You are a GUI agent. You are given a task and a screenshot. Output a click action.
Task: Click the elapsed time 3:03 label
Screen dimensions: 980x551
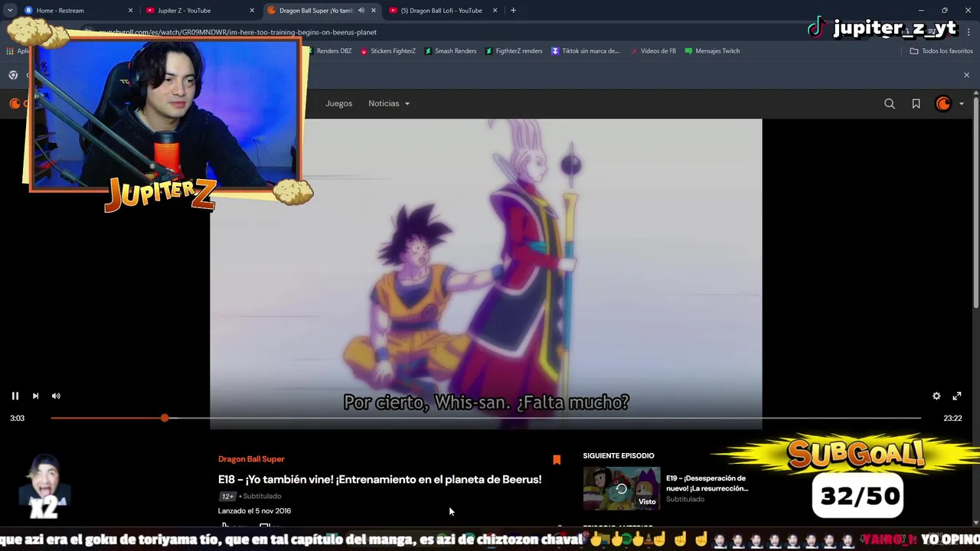pos(17,419)
